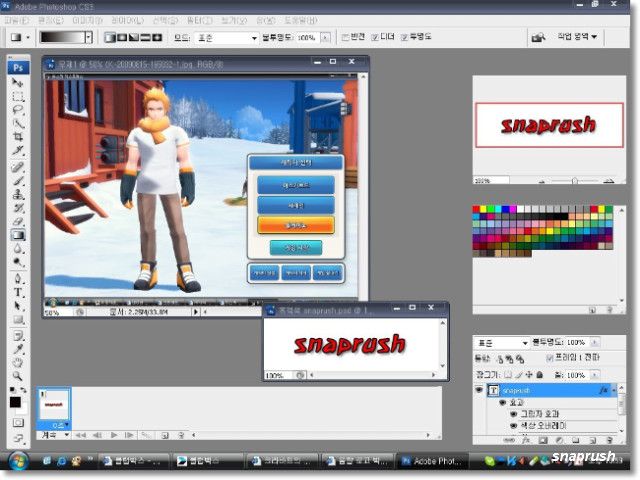This screenshot has width=640, height=480.
Task: Click the Go to Bridge icon
Action: [539, 38]
